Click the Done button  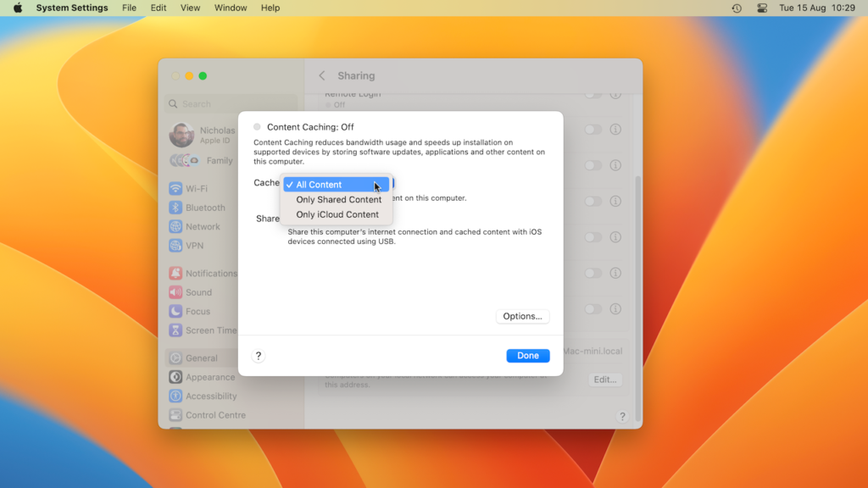tap(528, 356)
